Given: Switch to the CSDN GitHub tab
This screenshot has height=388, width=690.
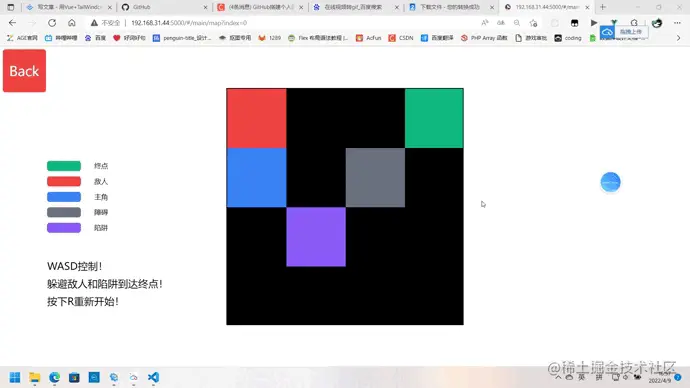Looking at the screenshot, I should (260, 7).
